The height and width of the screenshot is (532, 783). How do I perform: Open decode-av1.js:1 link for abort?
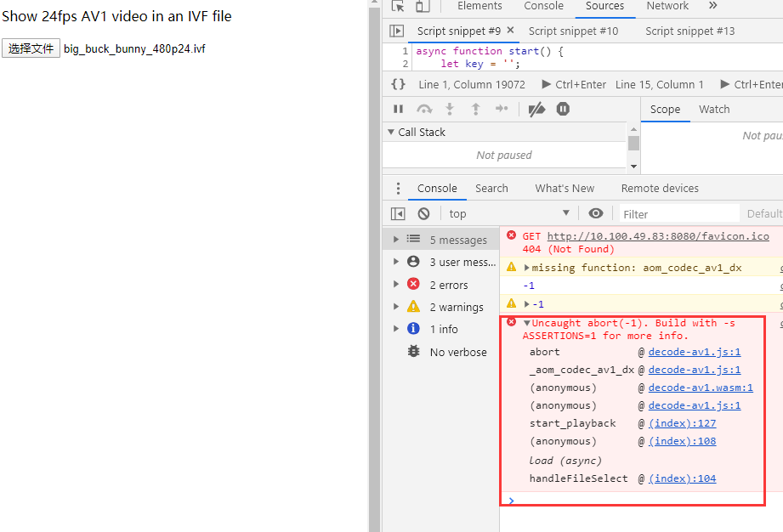(694, 352)
